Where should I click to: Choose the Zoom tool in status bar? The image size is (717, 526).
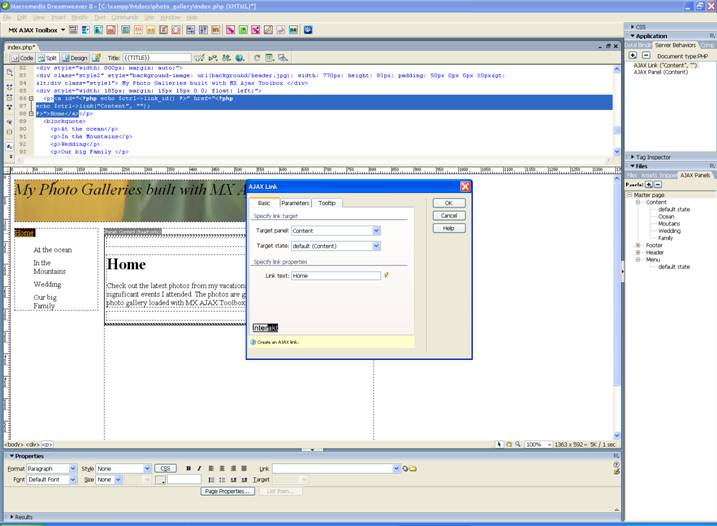tap(518, 444)
